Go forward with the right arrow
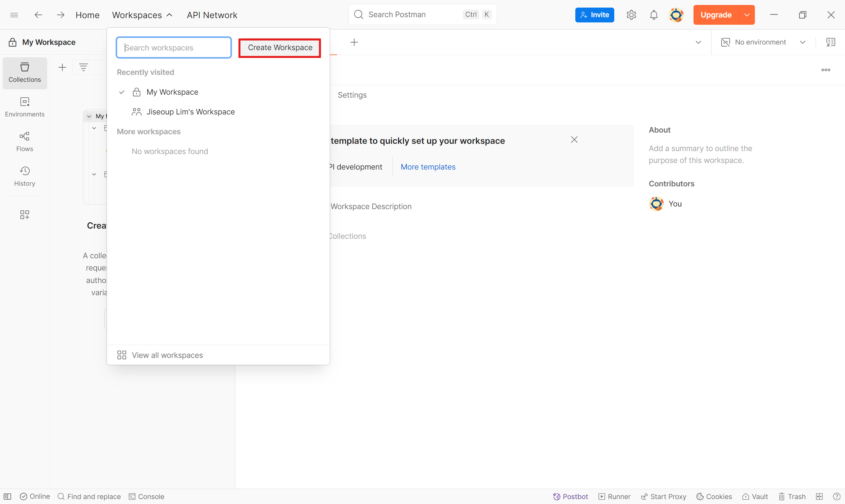The height and width of the screenshot is (504, 845). click(60, 15)
